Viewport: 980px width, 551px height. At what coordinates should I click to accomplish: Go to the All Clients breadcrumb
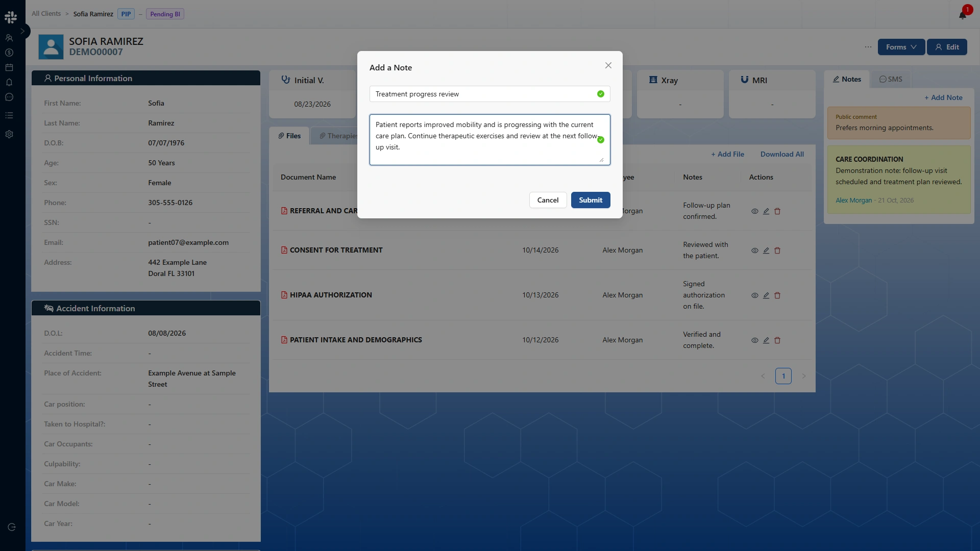pos(46,14)
